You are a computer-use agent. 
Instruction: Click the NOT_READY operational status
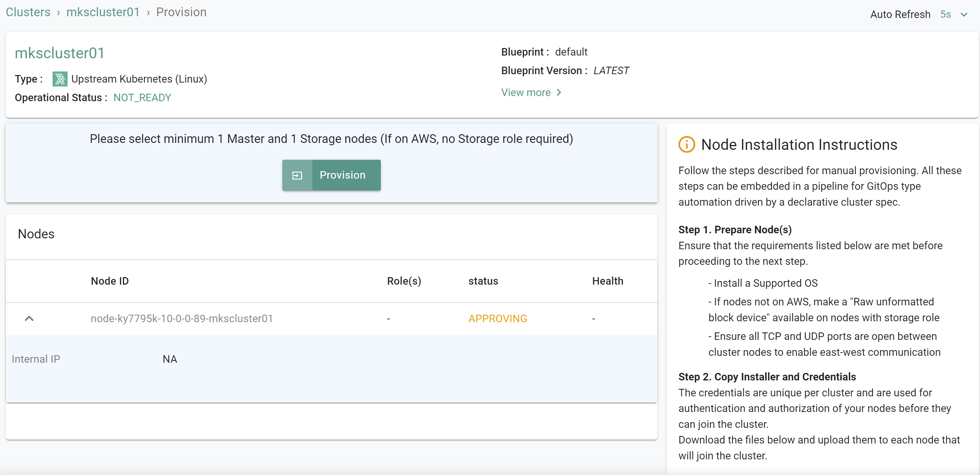tap(142, 98)
